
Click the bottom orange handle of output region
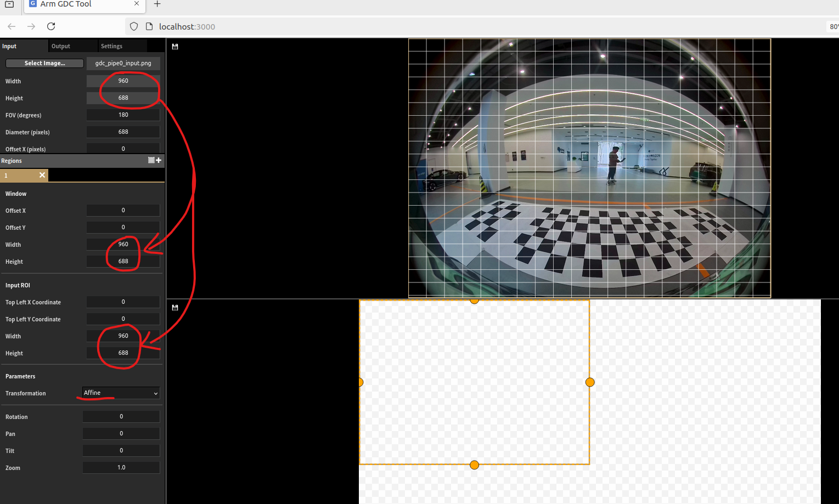pyautogui.click(x=475, y=465)
